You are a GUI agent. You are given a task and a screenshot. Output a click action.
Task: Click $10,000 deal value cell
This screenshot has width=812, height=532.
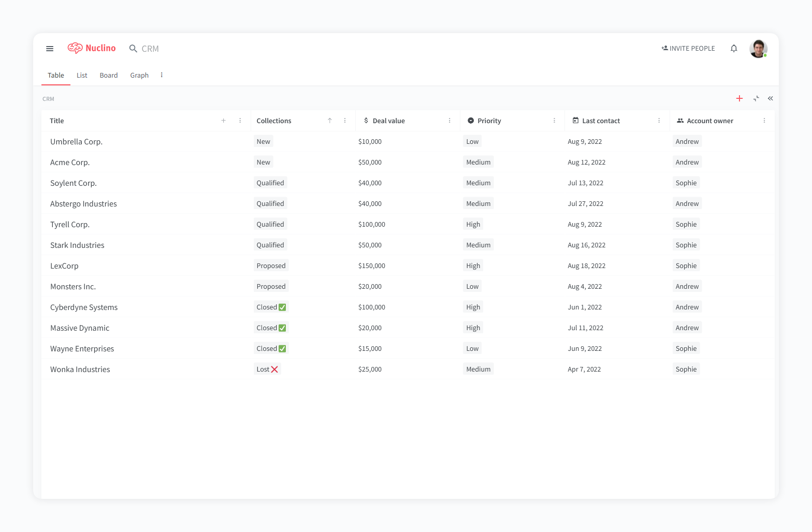tap(370, 142)
